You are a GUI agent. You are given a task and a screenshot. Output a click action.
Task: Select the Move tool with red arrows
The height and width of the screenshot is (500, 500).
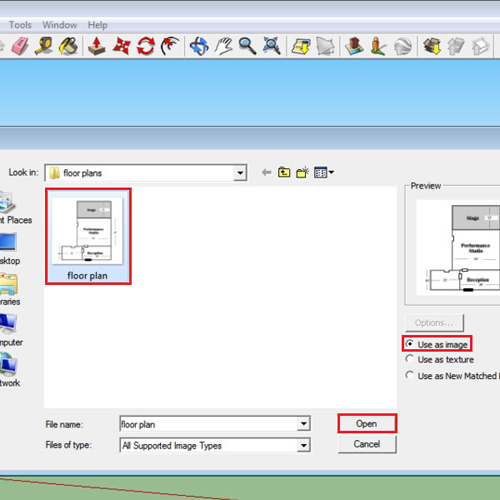(121, 46)
